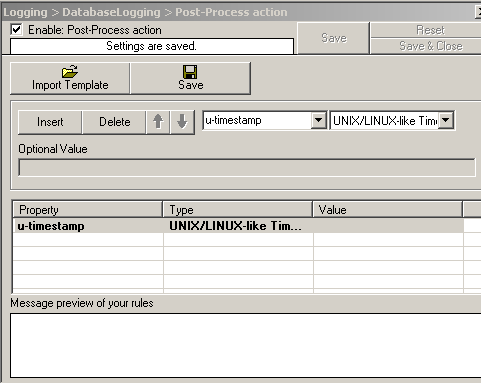Move selected property down with arrow
The image size is (481, 384).
(x=182, y=122)
